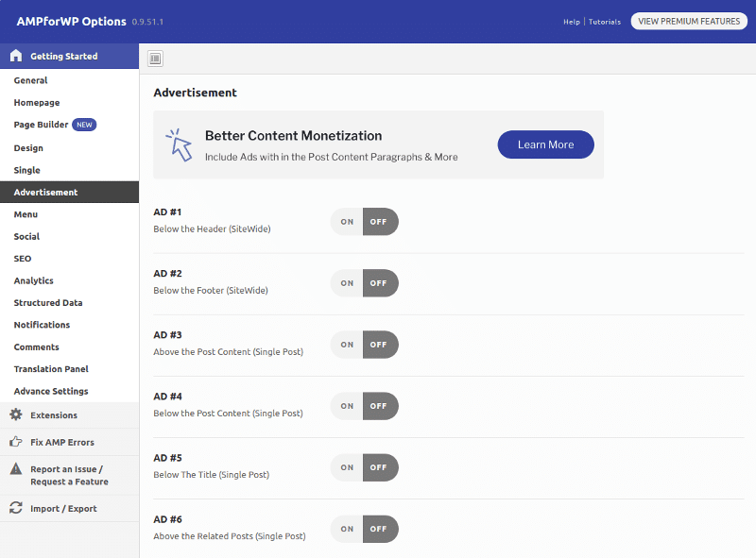Select Analytics in the sidebar
Screen dimensions: 756x558
[69, 281]
